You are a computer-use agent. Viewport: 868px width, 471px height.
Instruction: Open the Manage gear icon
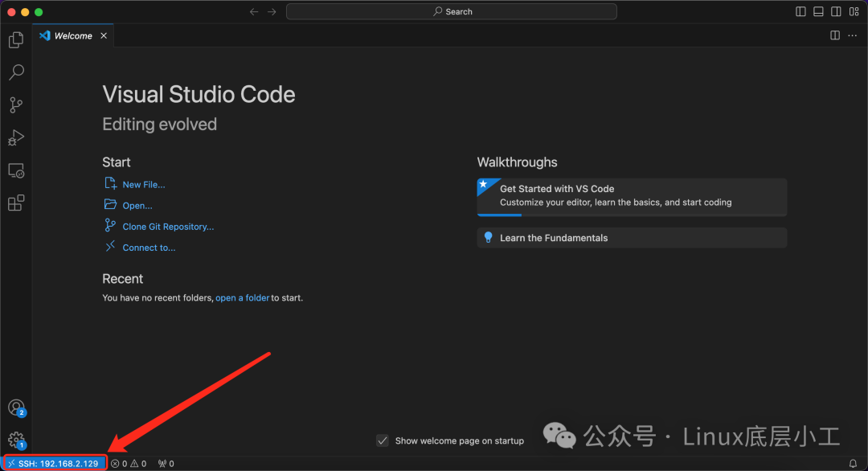pyautogui.click(x=17, y=440)
